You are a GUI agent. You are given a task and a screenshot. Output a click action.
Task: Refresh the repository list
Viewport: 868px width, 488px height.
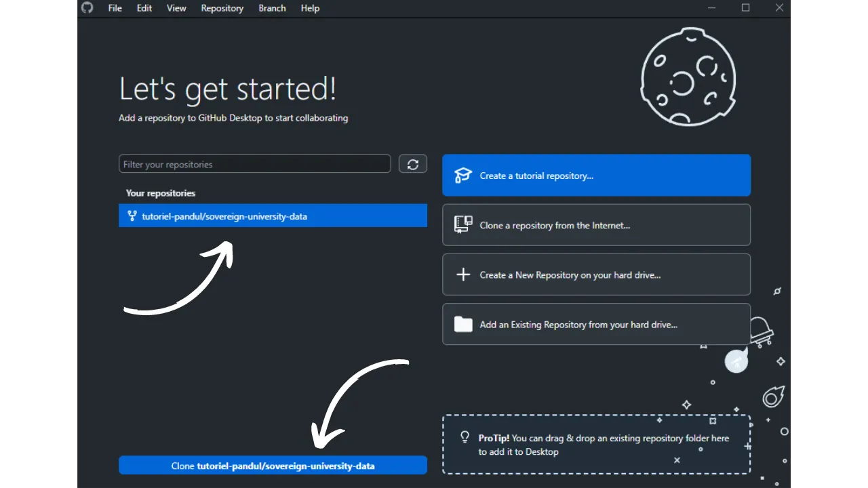[413, 164]
